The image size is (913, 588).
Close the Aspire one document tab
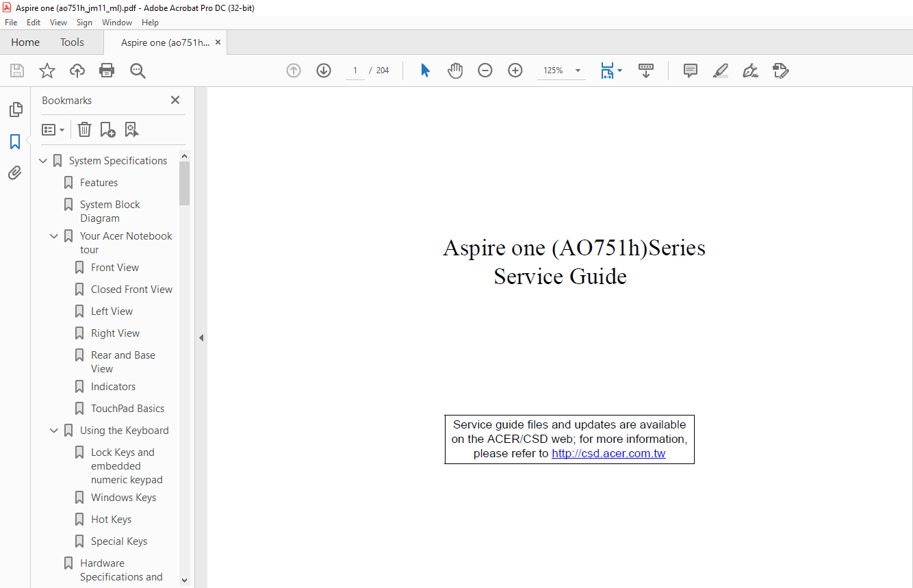218,42
